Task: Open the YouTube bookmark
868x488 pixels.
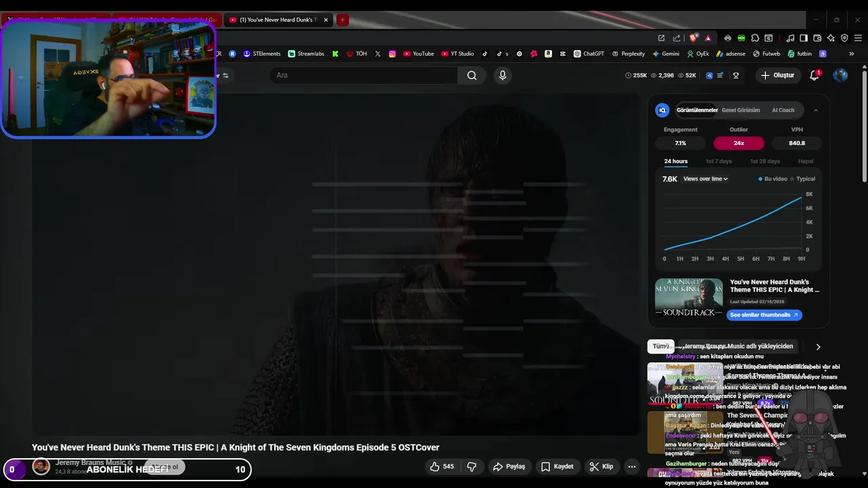Action: point(418,54)
